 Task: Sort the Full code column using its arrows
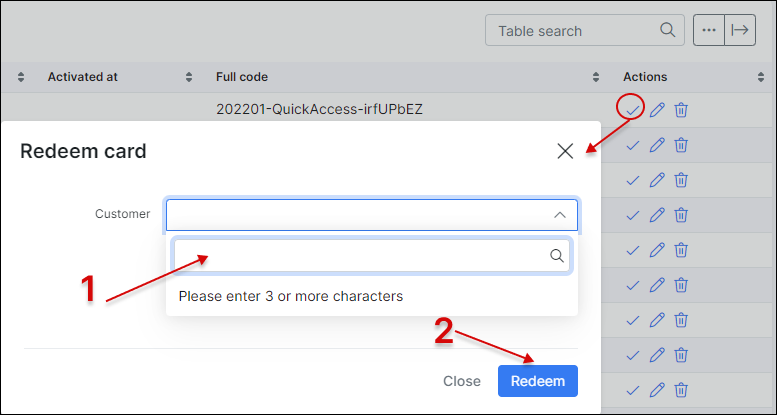click(x=596, y=77)
